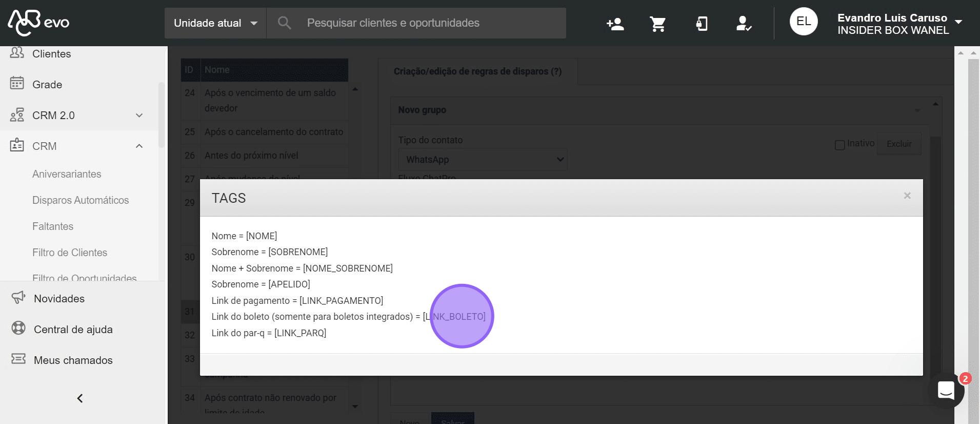
Task: Click the Novo grupo header
Action: coord(659,110)
